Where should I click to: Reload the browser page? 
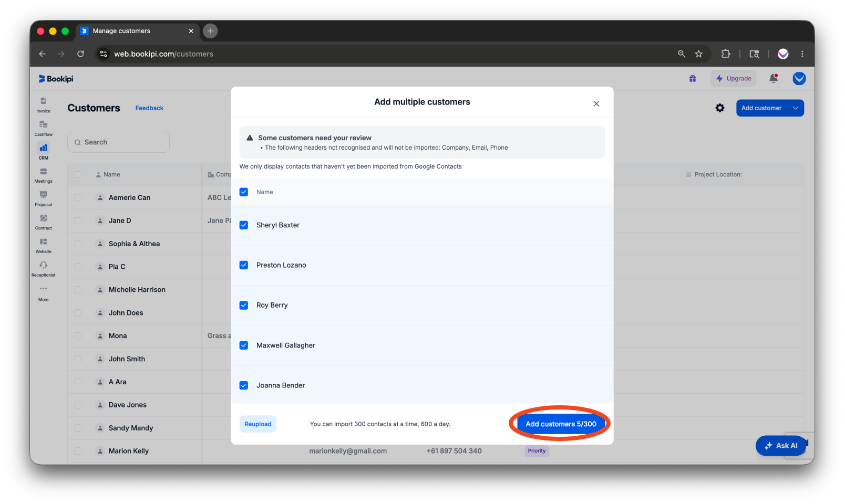[80, 54]
